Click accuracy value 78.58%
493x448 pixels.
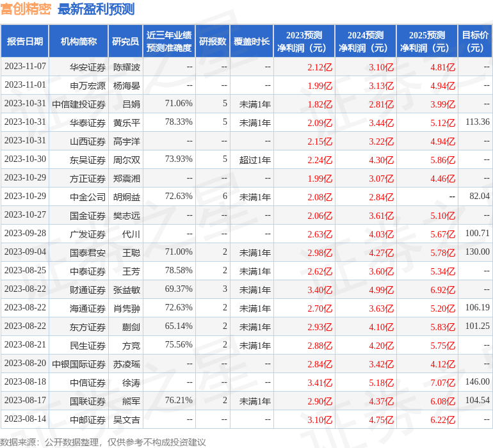(x=179, y=270)
